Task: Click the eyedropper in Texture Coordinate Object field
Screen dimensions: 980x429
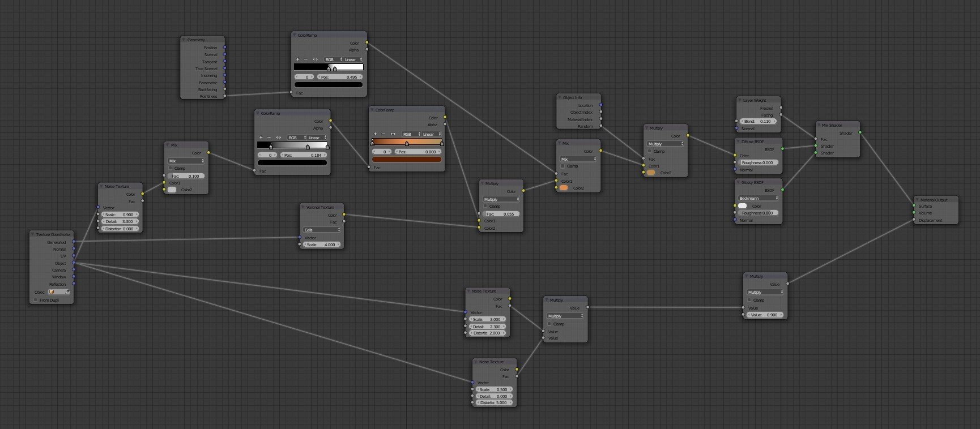Action: 67,292
